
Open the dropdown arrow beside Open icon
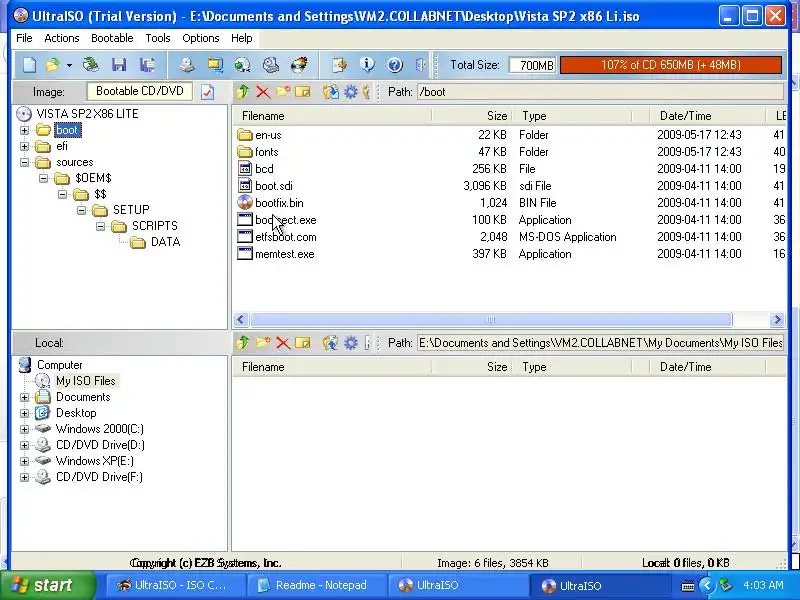69,65
